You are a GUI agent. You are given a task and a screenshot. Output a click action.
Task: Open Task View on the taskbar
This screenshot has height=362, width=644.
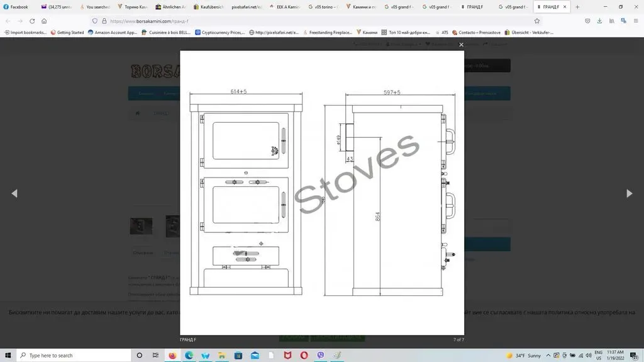point(155,355)
